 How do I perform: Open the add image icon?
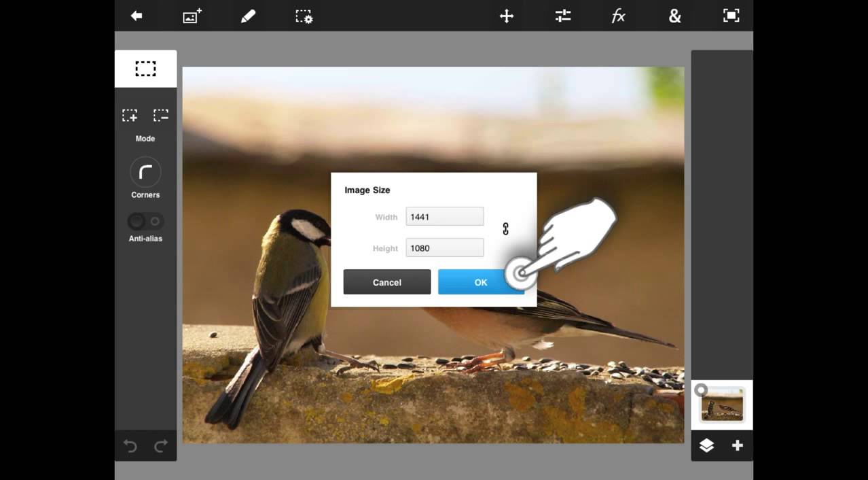[192, 16]
